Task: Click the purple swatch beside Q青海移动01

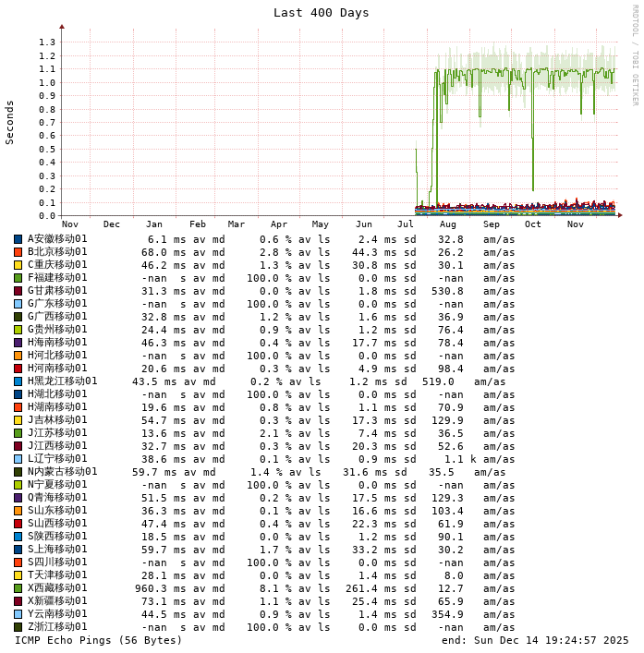Action: point(18,498)
